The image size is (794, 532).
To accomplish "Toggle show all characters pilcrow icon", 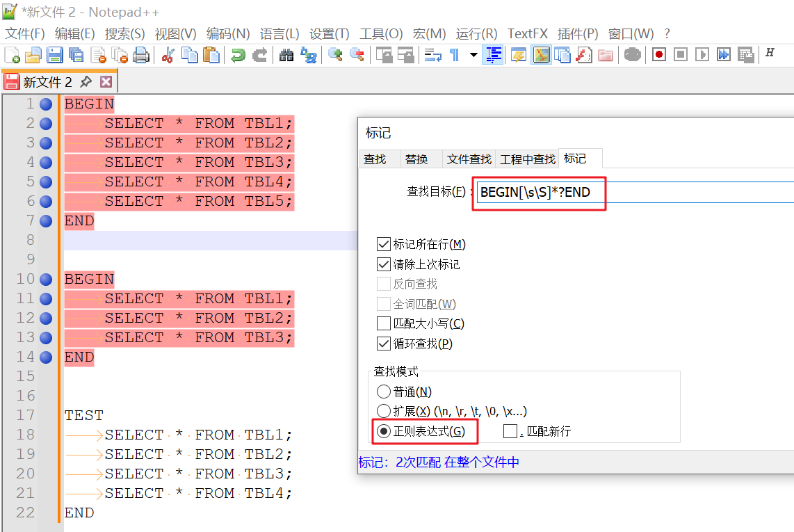I will tap(454, 55).
